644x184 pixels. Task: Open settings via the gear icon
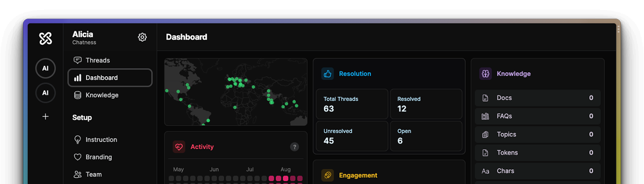click(x=142, y=37)
